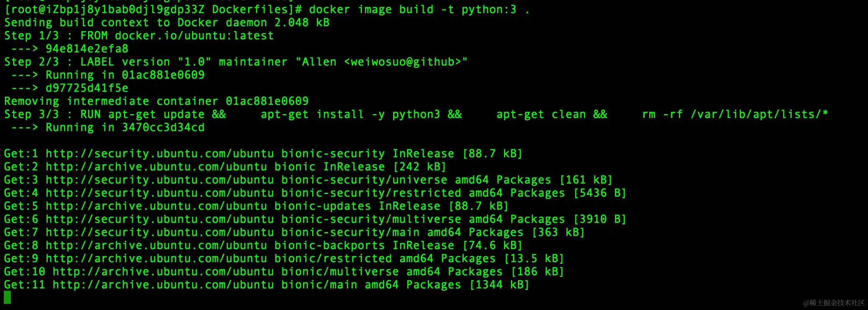Open the Get:1 security.ubuntu.com URL
The image size is (868, 310).
(160, 154)
